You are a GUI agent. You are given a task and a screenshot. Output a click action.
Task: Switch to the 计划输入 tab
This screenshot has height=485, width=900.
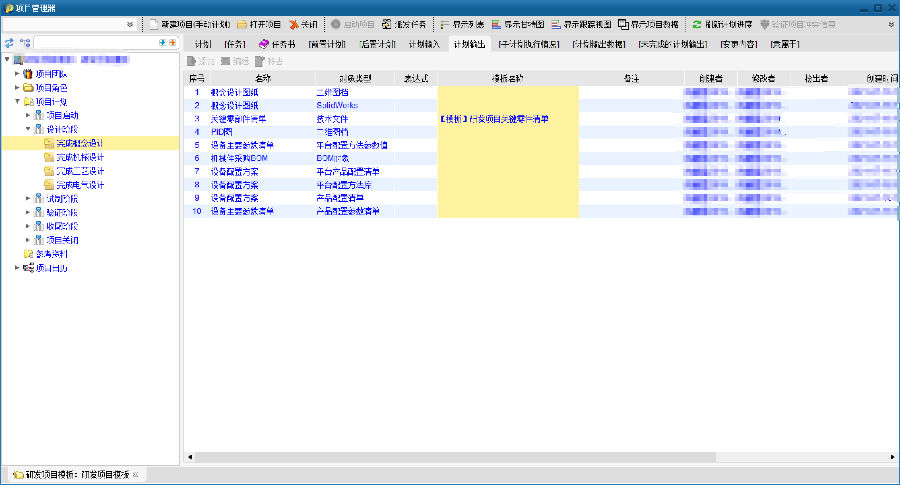tap(423, 44)
